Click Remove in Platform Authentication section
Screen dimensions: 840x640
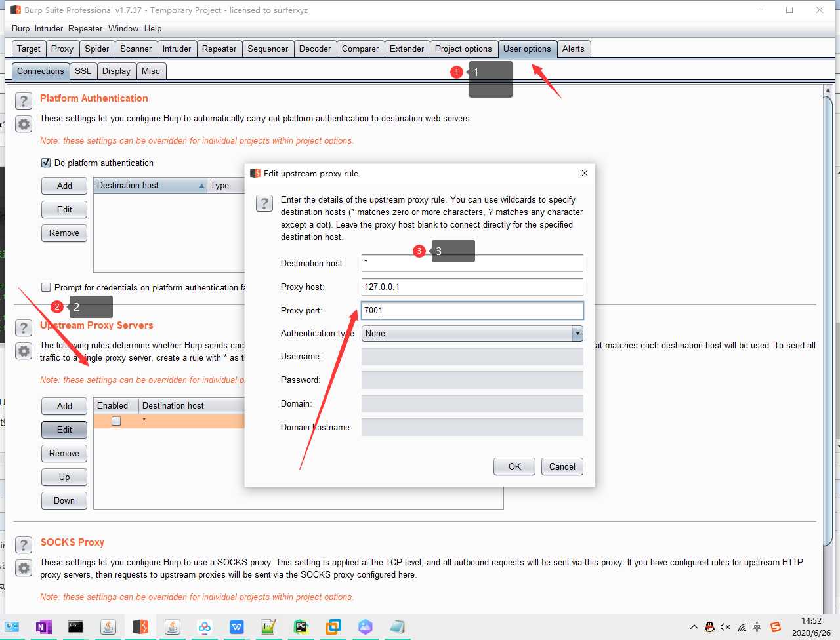point(64,233)
